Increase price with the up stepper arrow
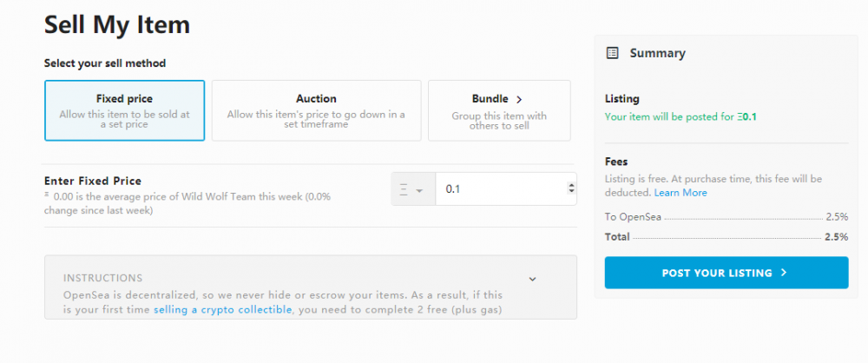This screenshot has height=363, width=868. [x=570, y=184]
